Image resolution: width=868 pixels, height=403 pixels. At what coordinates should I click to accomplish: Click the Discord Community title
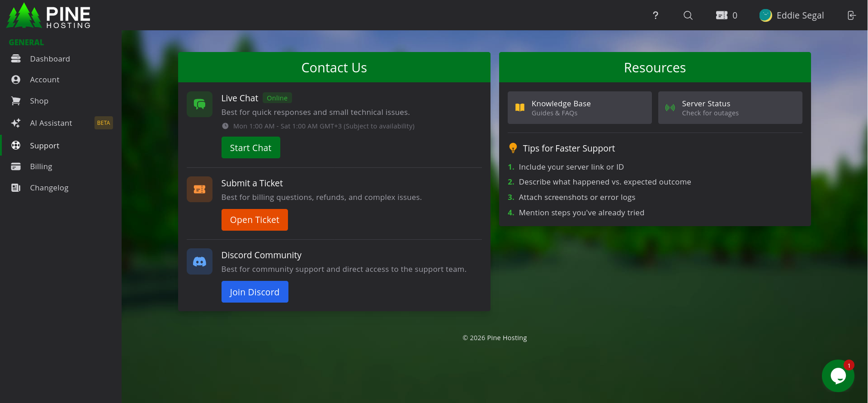pyautogui.click(x=261, y=255)
